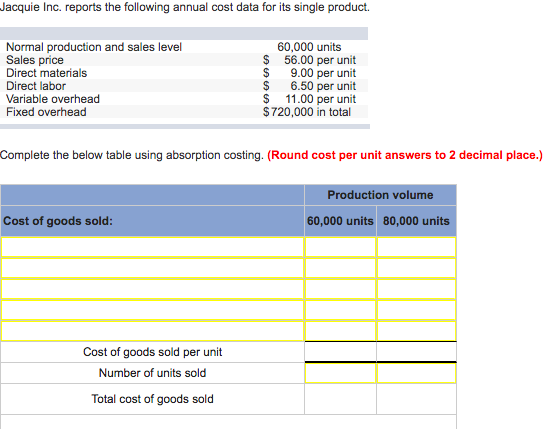Click 'Normal production and sales level' text
Viewport: 549px width, 429px height.
94,47
